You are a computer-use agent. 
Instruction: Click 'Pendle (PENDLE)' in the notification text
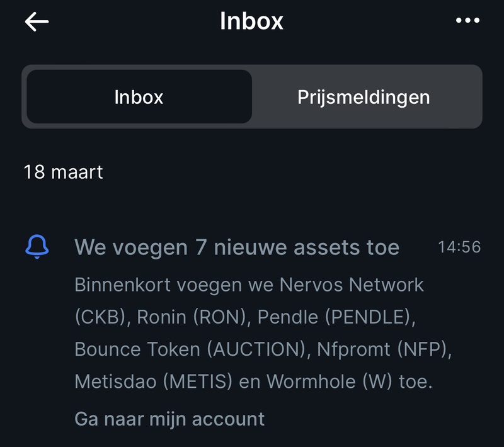[335, 317]
